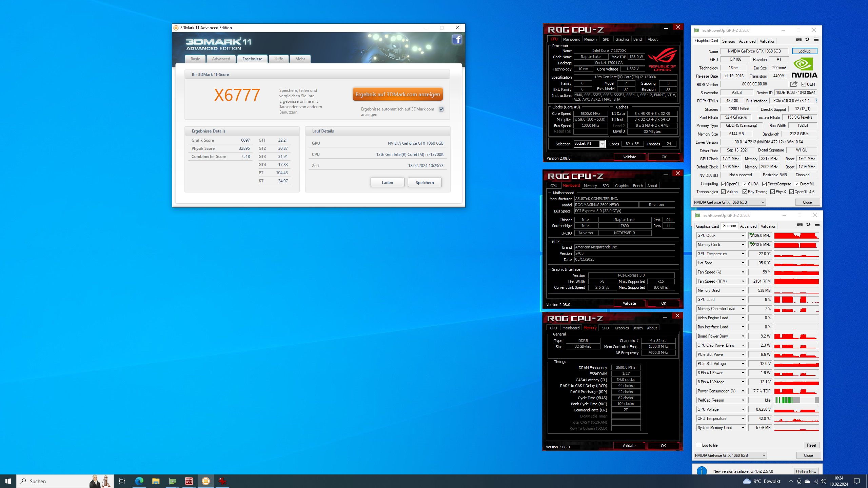Click the Laden button
Screen dimensions: 868x488
tap(388, 182)
